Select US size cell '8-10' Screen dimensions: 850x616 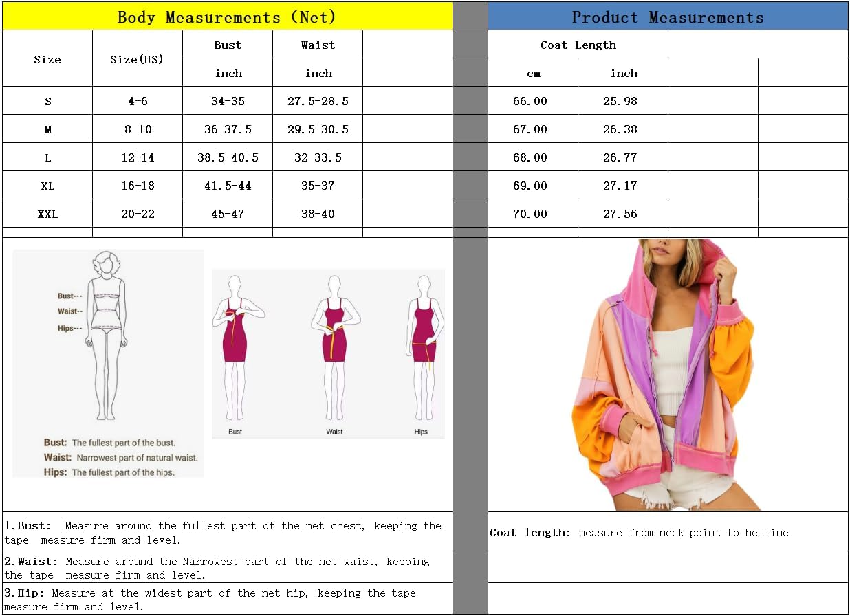138,129
